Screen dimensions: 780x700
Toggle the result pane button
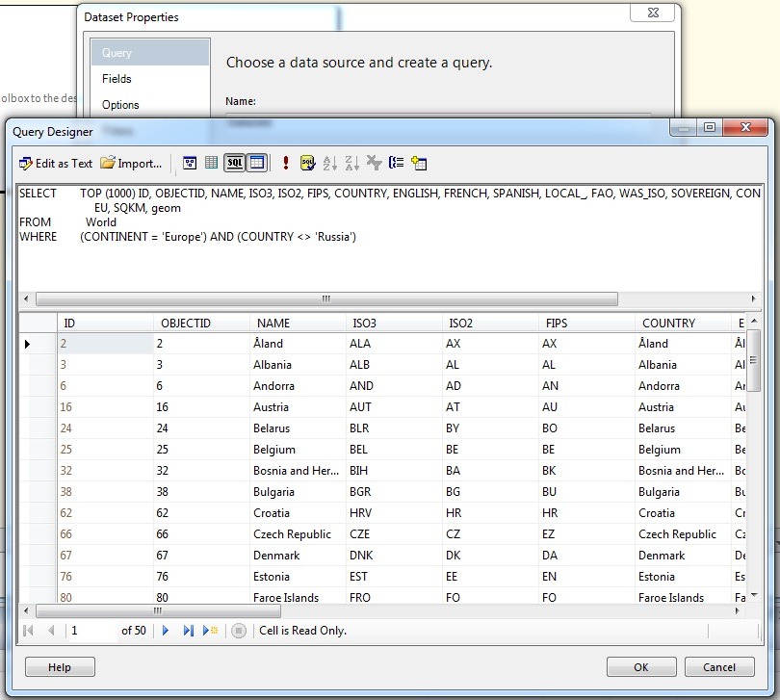click(x=257, y=163)
